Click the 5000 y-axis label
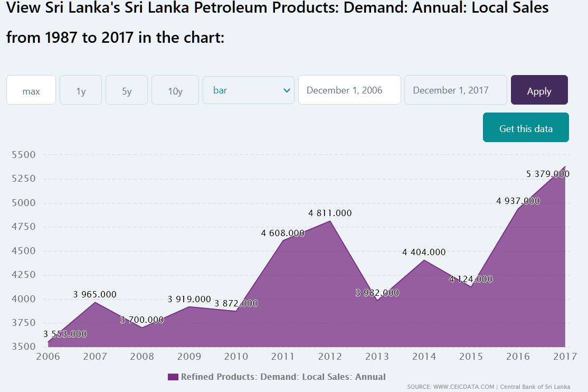Image resolution: width=588 pixels, height=392 pixels. pyautogui.click(x=24, y=203)
